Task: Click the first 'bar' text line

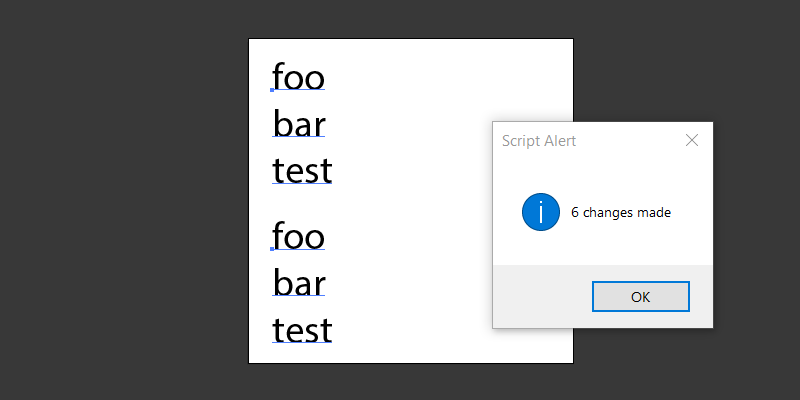Action: 299,124
